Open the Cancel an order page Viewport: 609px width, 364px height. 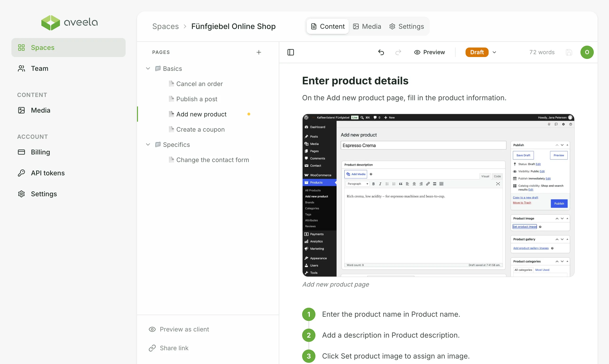pos(199,84)
